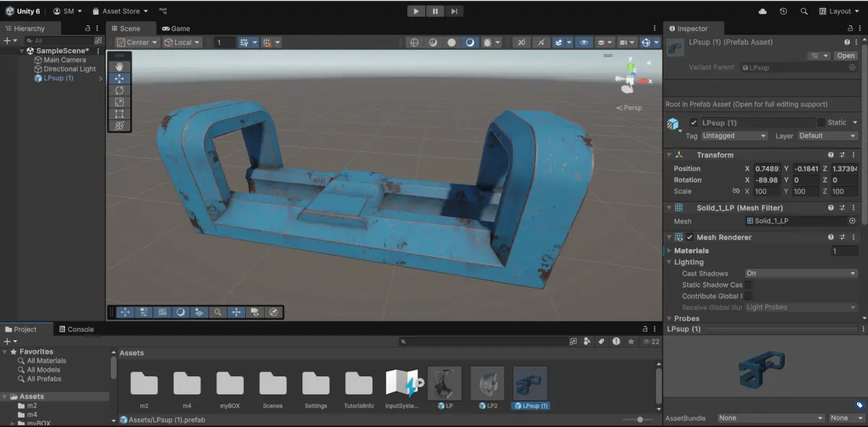This screenshot has width=868, height=427.
Task: Switch to the Console tab
Action: tap(76, 329)
